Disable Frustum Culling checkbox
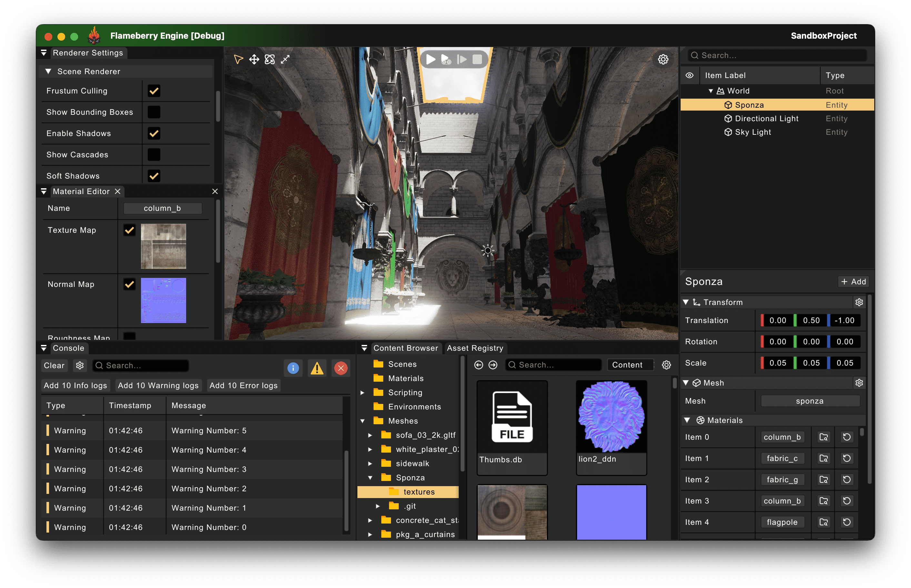Screen dimensions: 911x588 click(154, 91)
